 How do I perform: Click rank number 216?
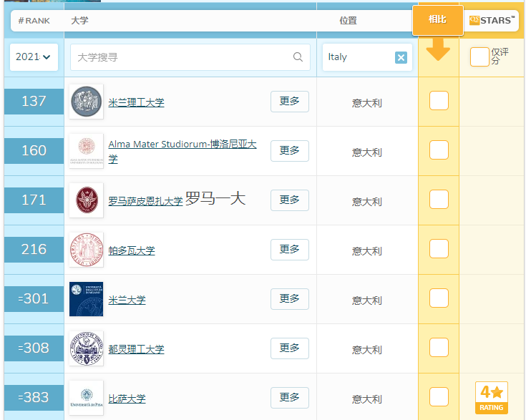click(34, 250)
